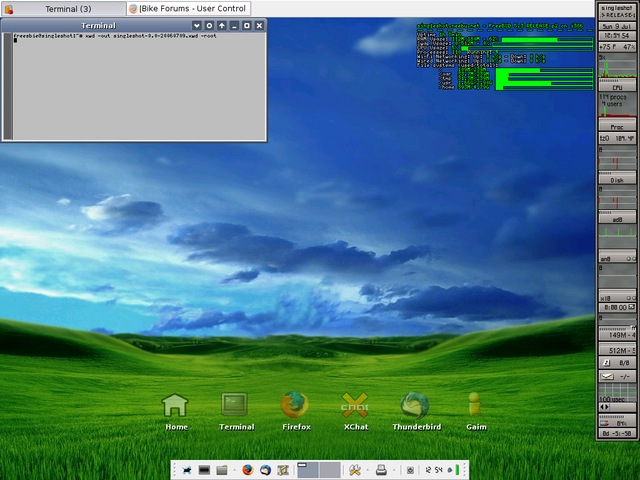Viewport: 640px width, 480px height.
Task: Click the xl0 network interface panel
Action: [617, 298]
